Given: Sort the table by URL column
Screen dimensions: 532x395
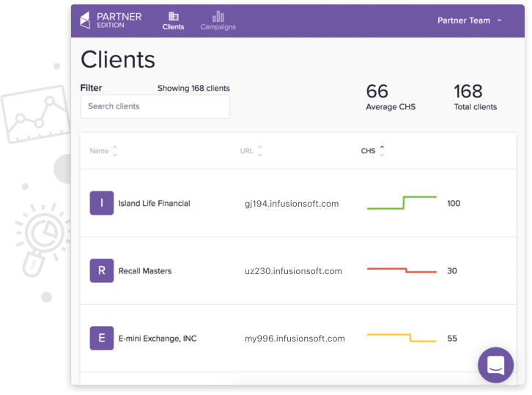Looking at the screenshot, I should tap(251, 151).
